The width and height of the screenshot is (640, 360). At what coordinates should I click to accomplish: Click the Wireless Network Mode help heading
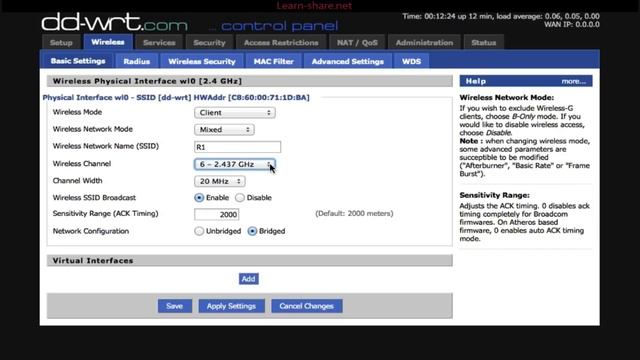[507, 98]
